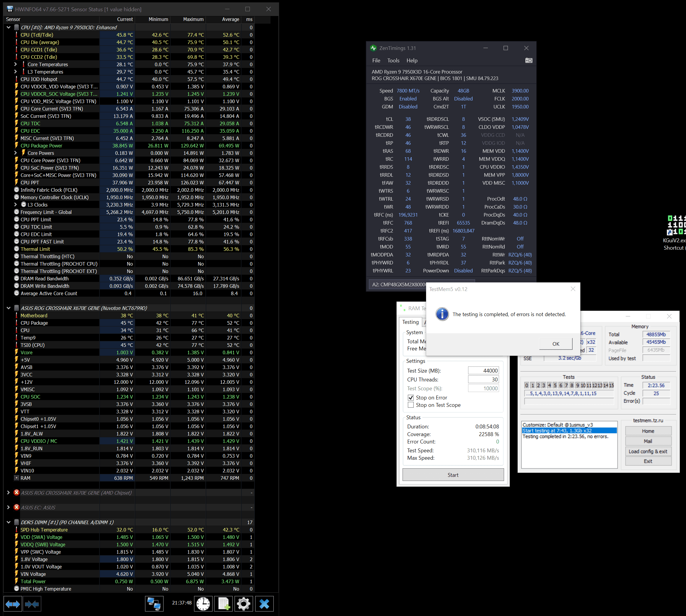This screenshot has height=616, width=686.
Task: Click the collapse-columns inward arrows icon in HWiNFO
Action: coord(32,604)
